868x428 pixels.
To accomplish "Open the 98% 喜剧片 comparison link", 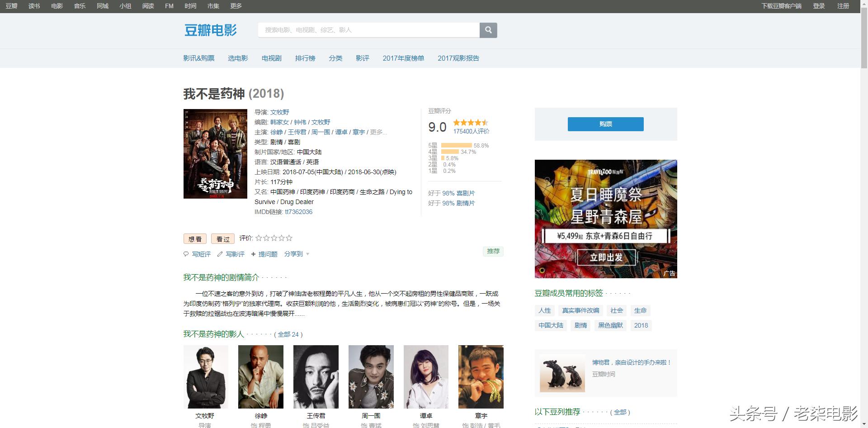I will pos(458,193).
